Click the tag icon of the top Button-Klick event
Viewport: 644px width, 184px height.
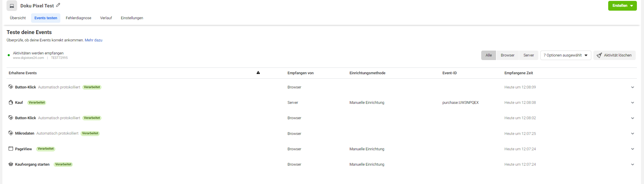pyautogui.click(x=11, y=87)
